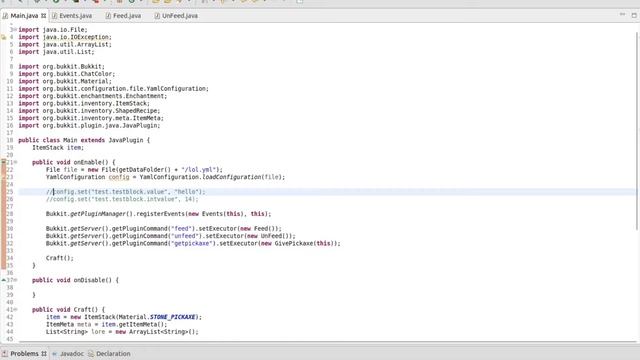Image resolution: width=640 pixels, height=360 pixels.
Task: Click the 'List<String> lore' statement
Action: coord(122,332)
